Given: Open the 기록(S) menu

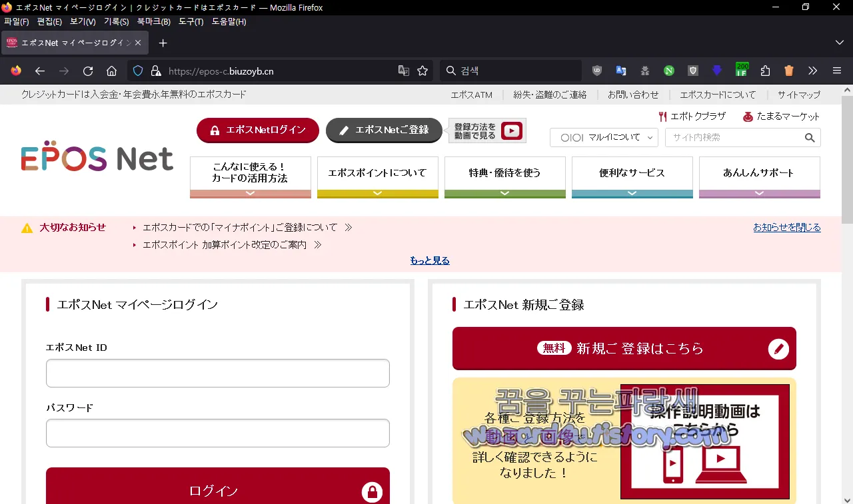Looking at the screenshot, I should [x=116, y=22].
